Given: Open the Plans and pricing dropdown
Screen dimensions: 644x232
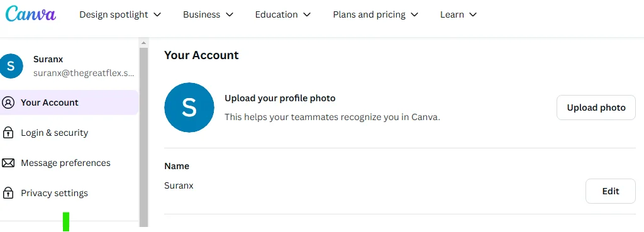Looking at the screenshot, I should (x=375, y=15).
